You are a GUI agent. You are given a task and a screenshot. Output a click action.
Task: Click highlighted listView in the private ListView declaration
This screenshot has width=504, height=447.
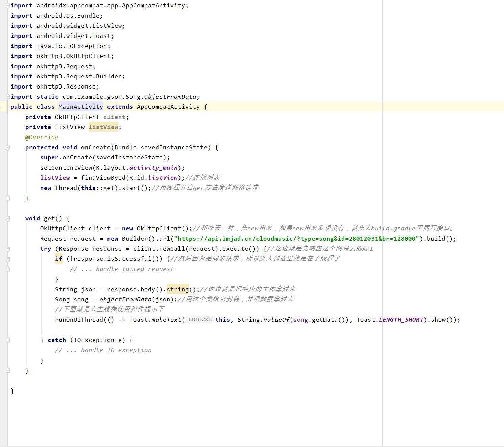click(103, 127)
